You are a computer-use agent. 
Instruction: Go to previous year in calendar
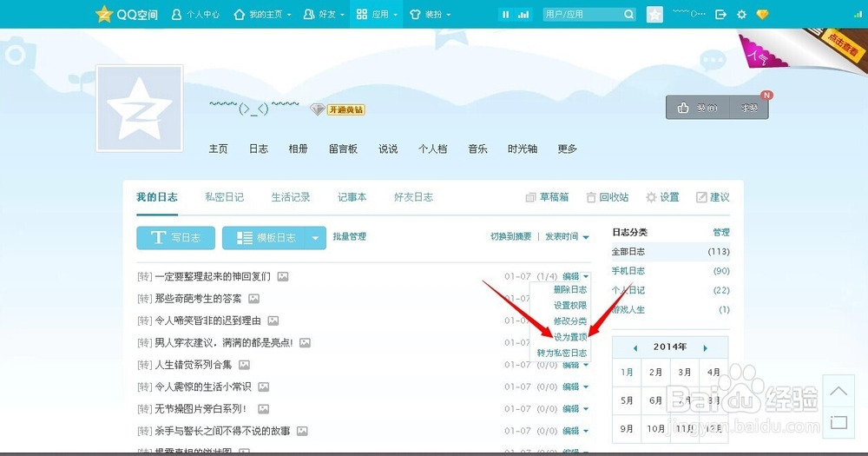635,348
